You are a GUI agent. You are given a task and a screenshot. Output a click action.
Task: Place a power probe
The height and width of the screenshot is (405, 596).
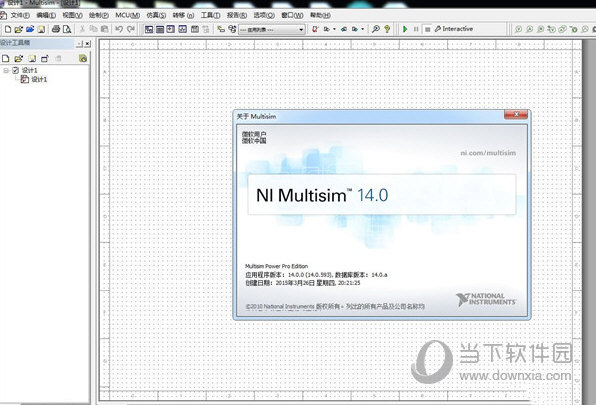540,29
